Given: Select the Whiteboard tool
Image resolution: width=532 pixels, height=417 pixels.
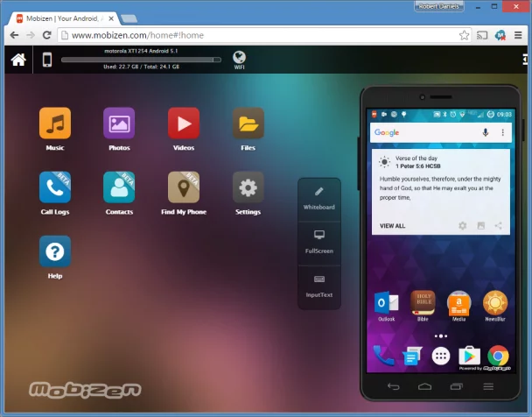Looking at the screenshot, I should tap(318, 200).
